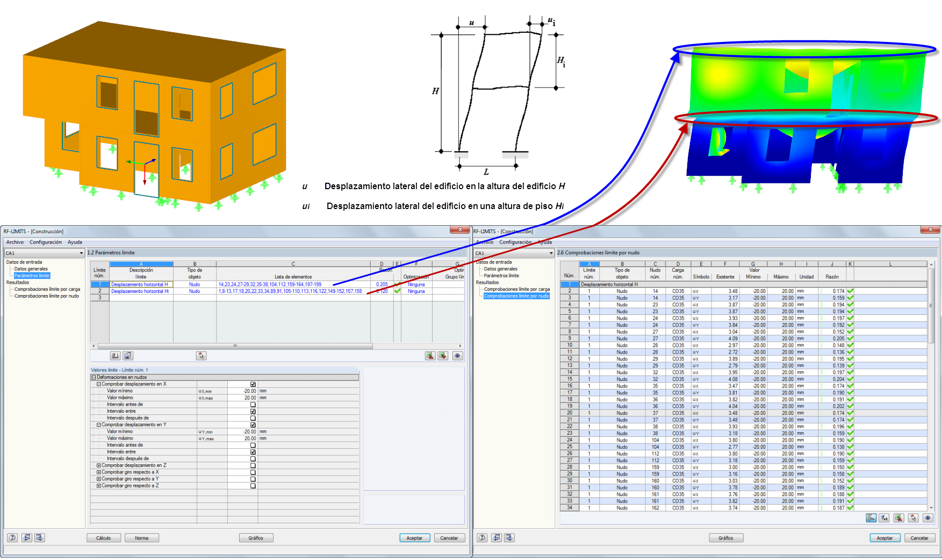Export results to Excel in right window

tap(898, 518)
